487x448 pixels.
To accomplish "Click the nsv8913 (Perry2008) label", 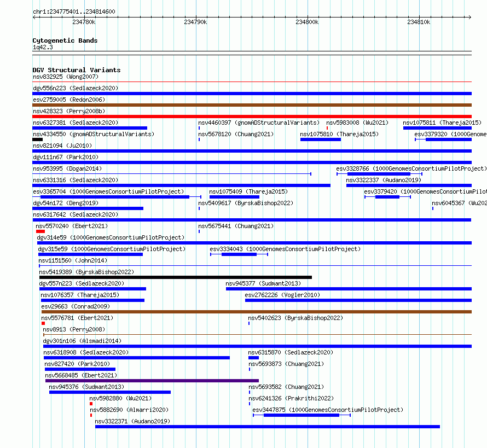I will [x=74, y=329].
